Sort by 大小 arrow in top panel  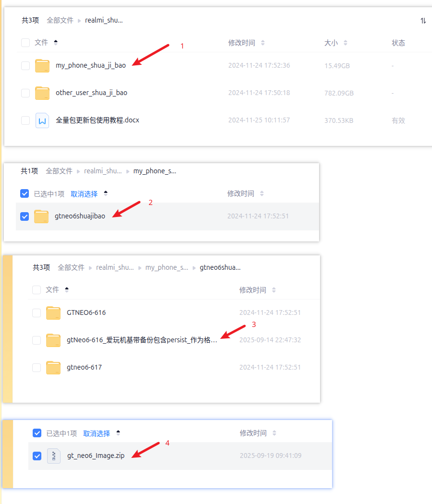pos(346,43)
